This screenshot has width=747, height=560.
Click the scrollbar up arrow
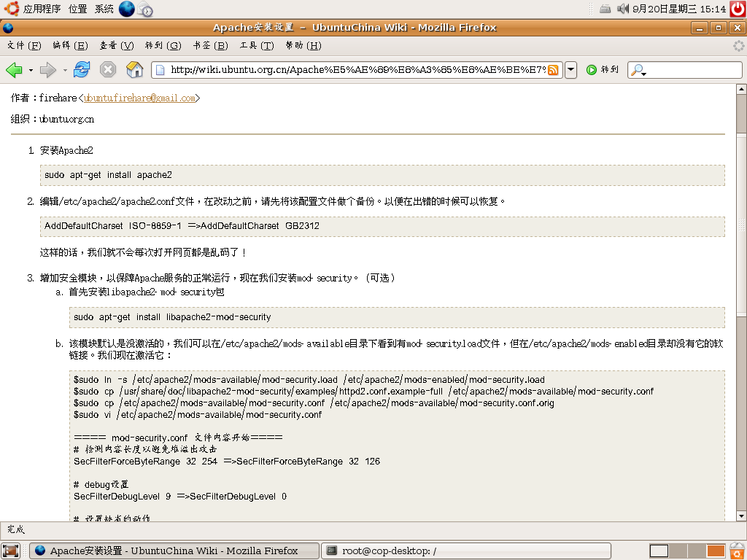[x=741, y=88]
